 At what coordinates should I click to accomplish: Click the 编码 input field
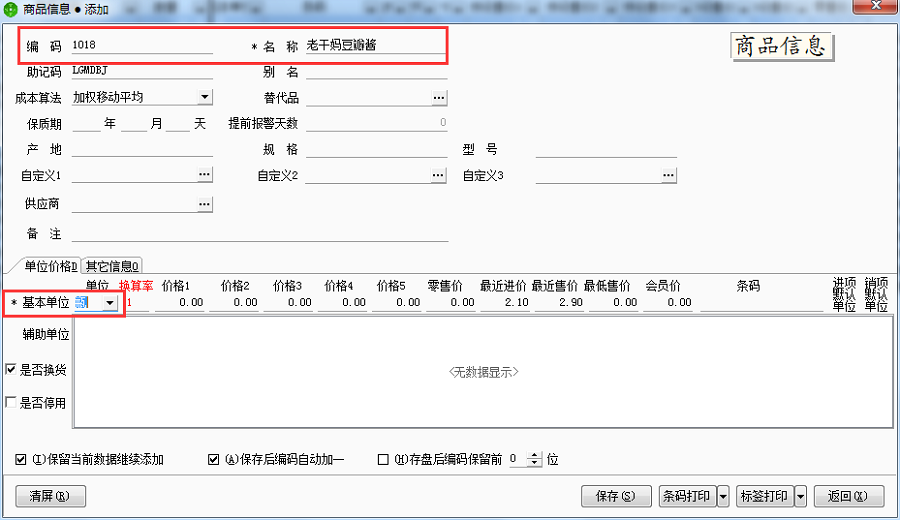[142, 45]
